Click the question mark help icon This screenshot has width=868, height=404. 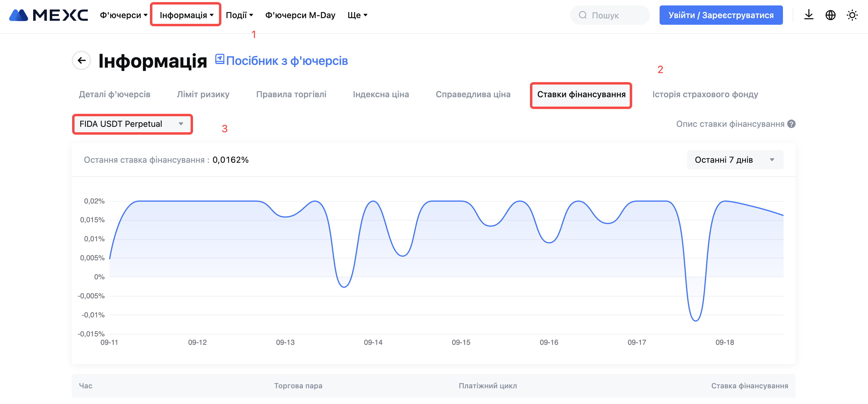click(x=791, y=124)
